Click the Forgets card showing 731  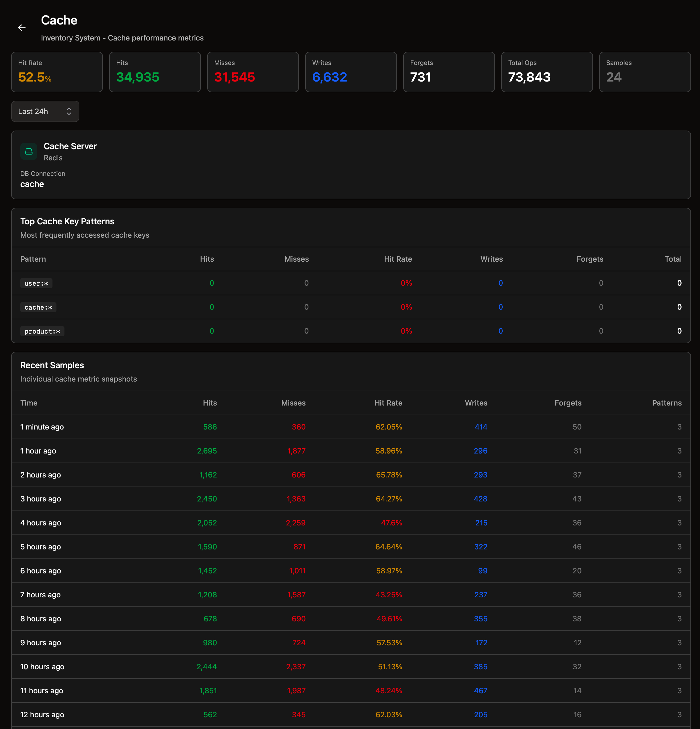(x=449, y=72)
